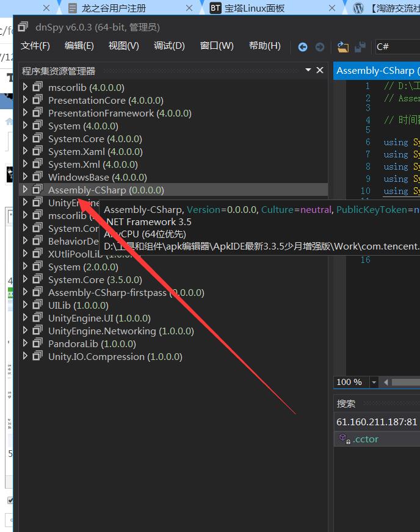Click the navigate back arrow icon
Viewport: 420px width, 532px height.
click(x=303, y=46)
